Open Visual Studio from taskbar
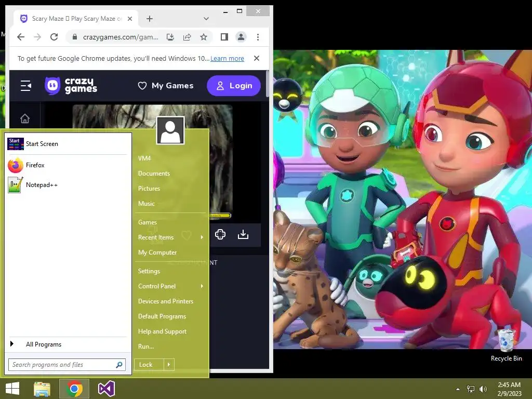532x399 pixels. pyautogui.click(x=107, y=389)
